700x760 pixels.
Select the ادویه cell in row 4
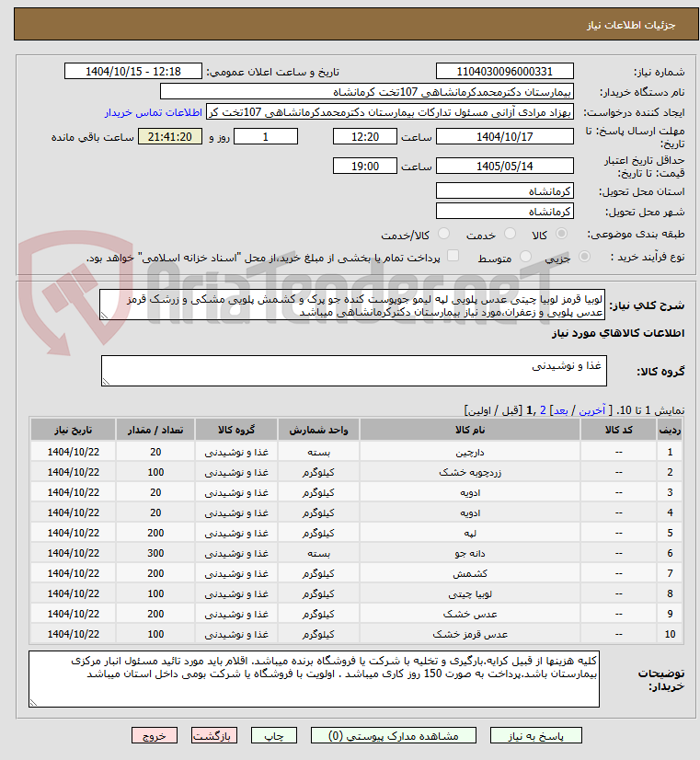(470, 512)
